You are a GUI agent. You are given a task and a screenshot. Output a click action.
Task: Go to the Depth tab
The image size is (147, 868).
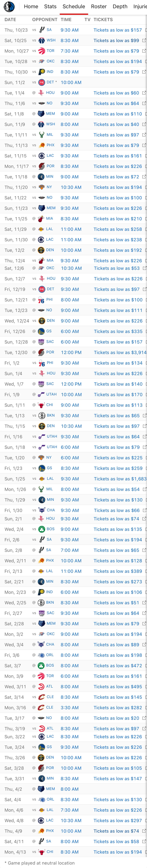pos(120,6)
